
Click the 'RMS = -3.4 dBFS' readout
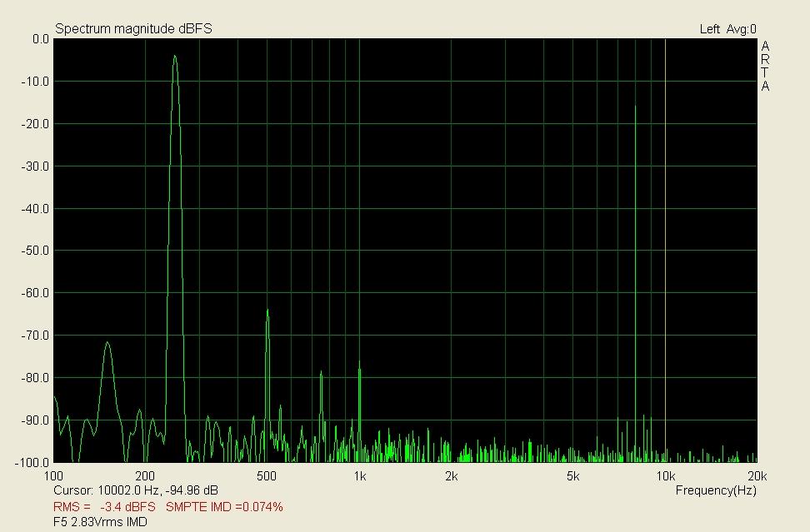104,507
